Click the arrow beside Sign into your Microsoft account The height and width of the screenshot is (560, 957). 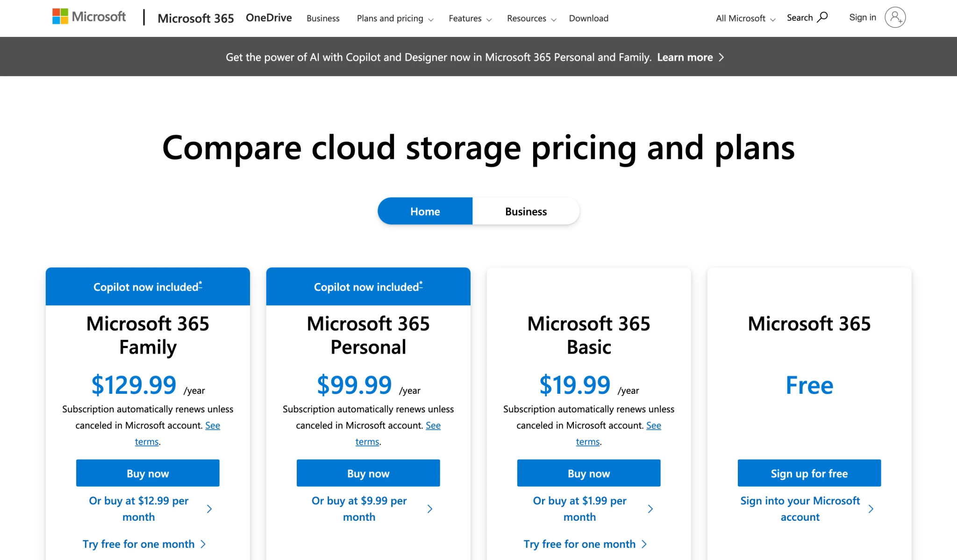coord(871,509)
